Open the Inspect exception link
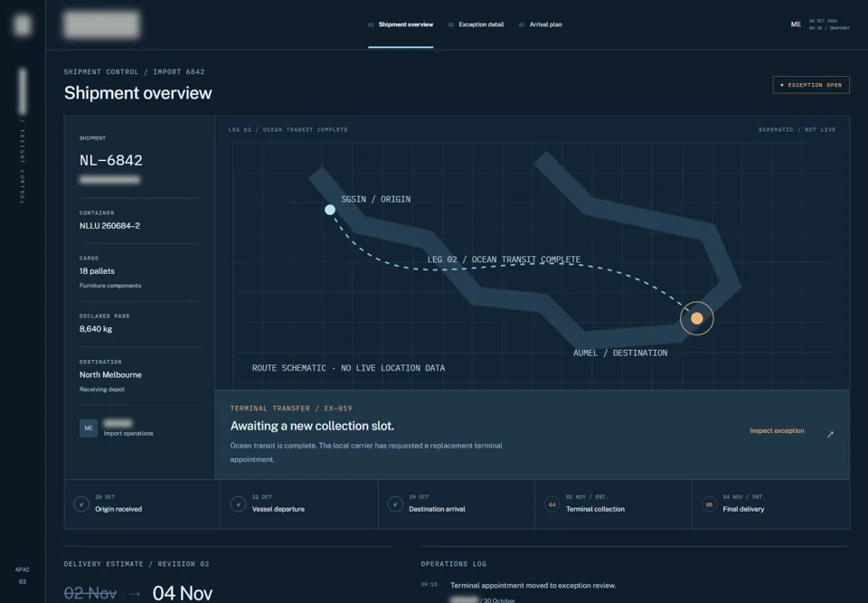Viewport: 868px width, 603px height. 777,431
